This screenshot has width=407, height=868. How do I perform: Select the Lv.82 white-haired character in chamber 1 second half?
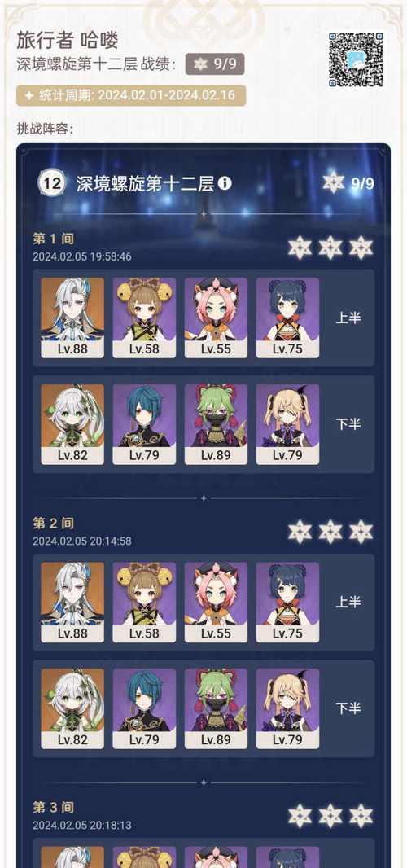[72, 424]
